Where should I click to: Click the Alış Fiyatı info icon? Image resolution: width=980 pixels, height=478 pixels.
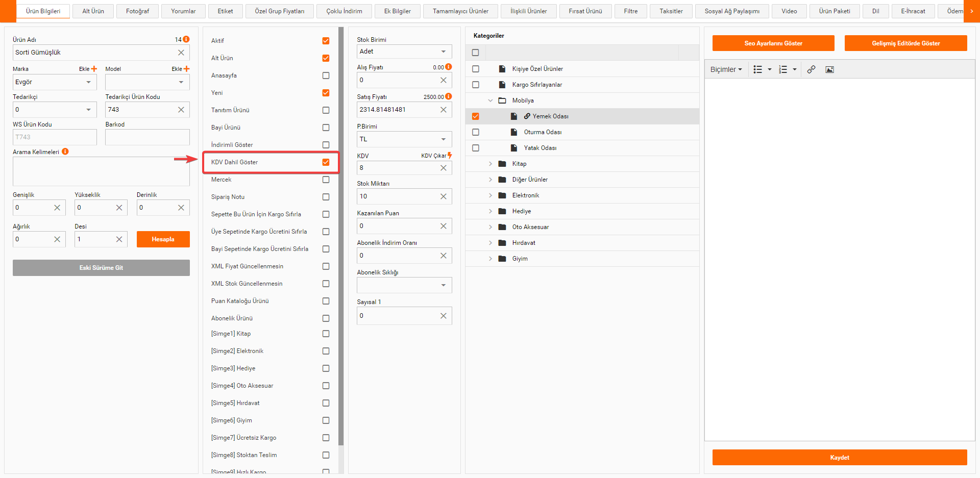click(449, 67)
